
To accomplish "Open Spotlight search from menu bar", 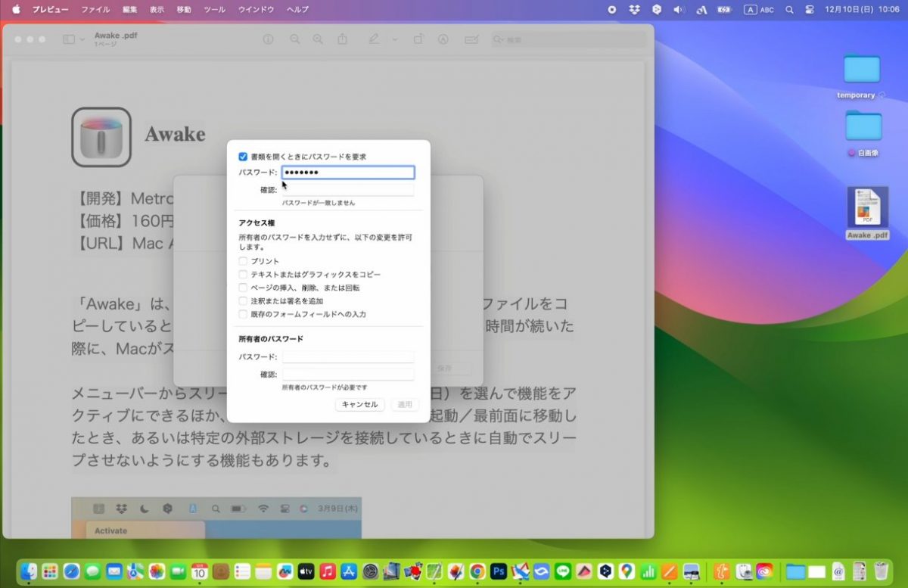I will coord(790,9).
